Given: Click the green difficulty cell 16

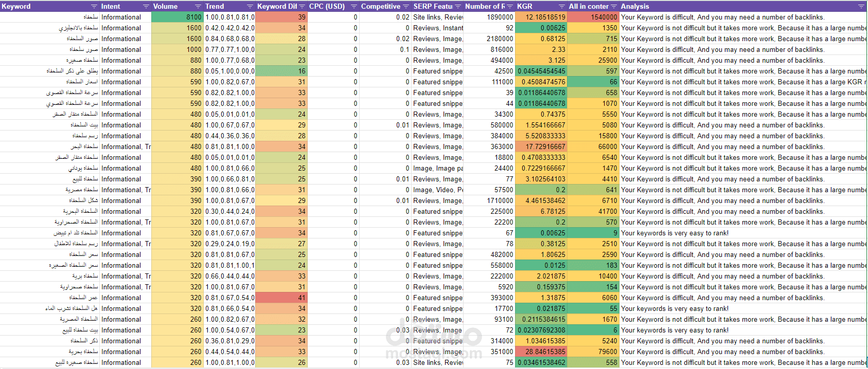Looking at the screenshot, I should coord(281,71).
